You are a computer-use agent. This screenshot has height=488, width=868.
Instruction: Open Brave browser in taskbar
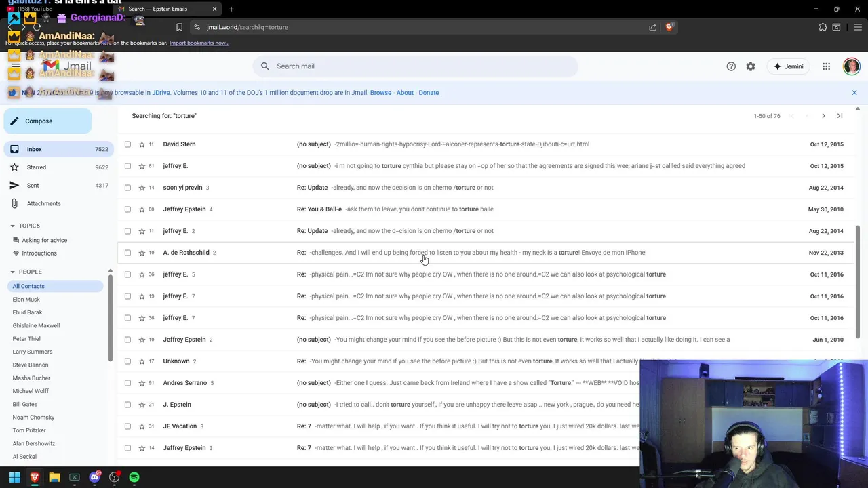coord(35,477)
